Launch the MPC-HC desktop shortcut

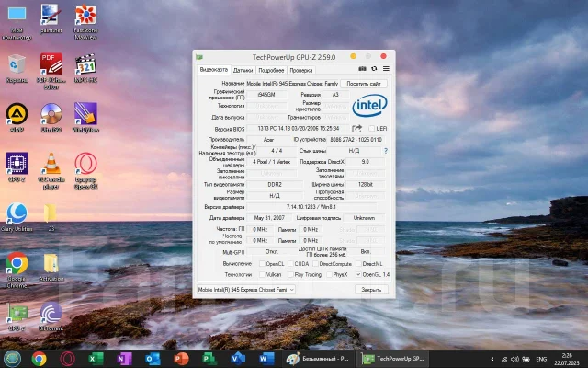85,68
